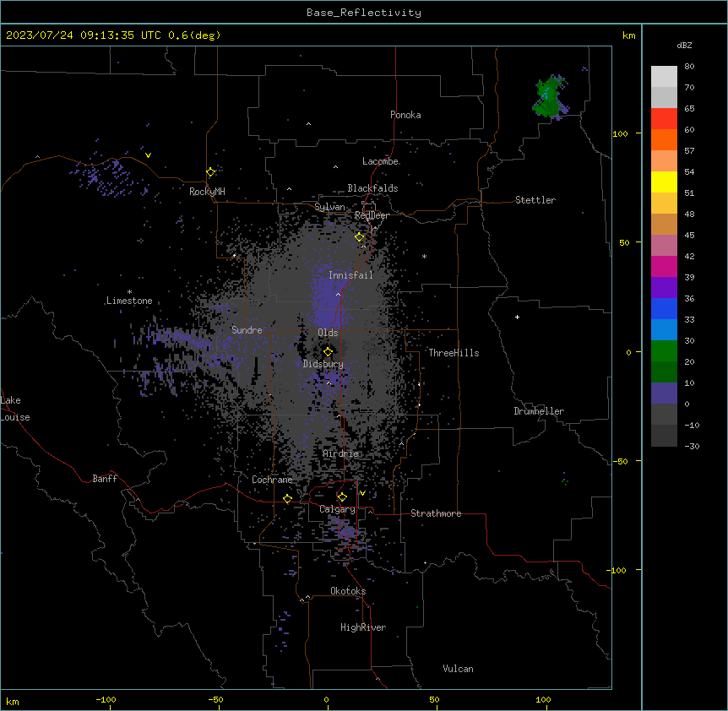Click the 0.6(deg) elevation angle text
Viewport: 728px width, 711px height.
click(194, 35)
